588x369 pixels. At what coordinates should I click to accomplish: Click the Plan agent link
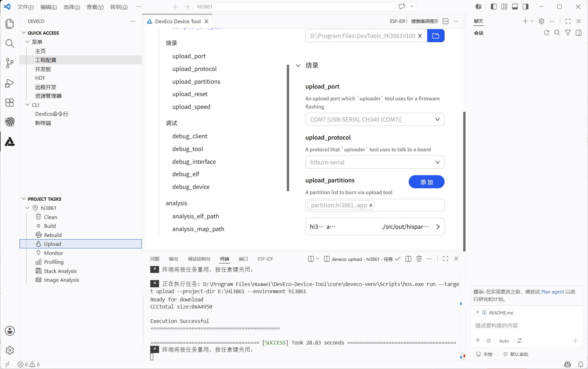click(553, 292)
